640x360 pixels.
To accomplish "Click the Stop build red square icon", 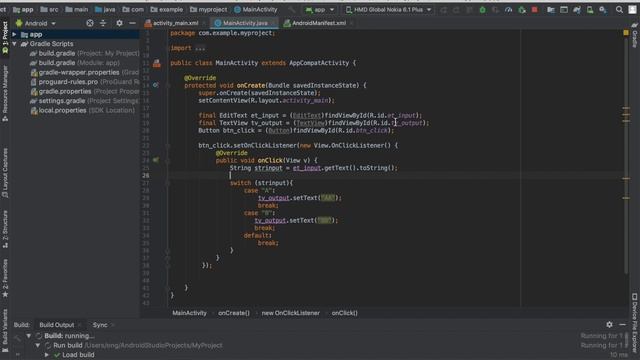I will (x=534, y=9).
